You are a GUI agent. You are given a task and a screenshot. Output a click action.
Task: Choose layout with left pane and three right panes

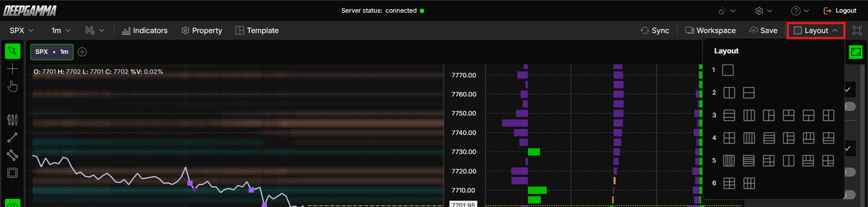789,138
